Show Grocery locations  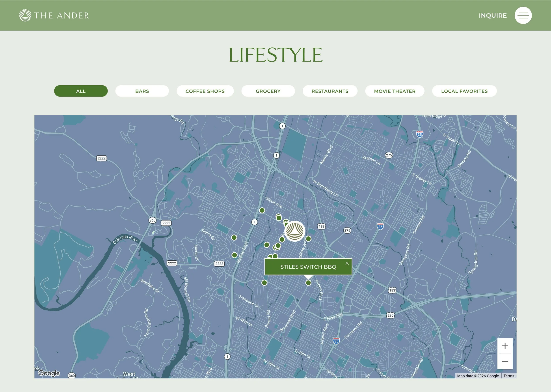(268, 91)
